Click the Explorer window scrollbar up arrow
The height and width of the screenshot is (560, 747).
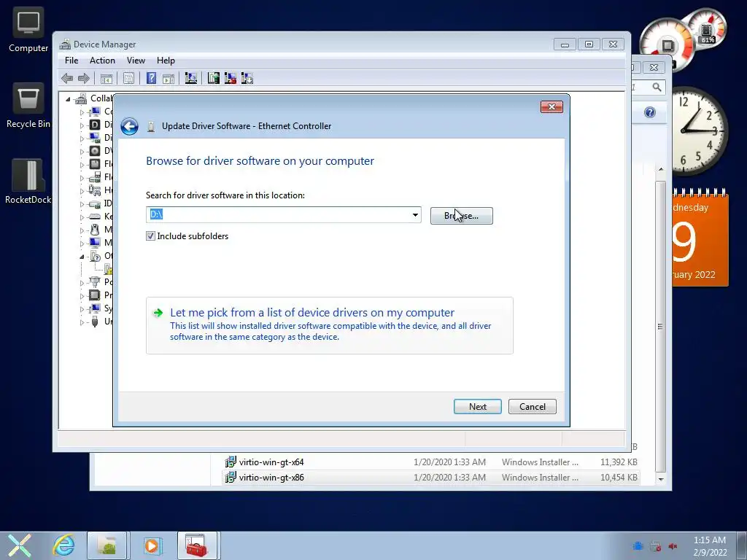click(x=660, y=169)
